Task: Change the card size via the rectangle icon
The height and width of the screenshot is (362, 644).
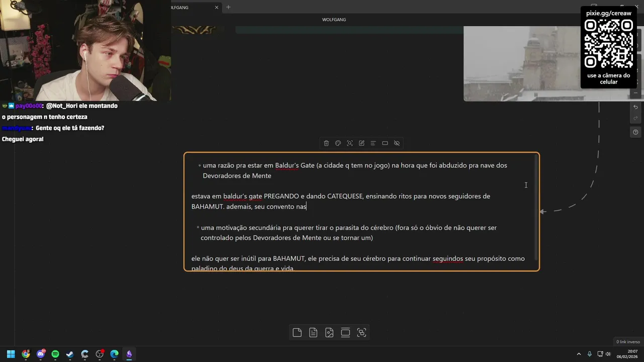Action: [x=385, y=143]
